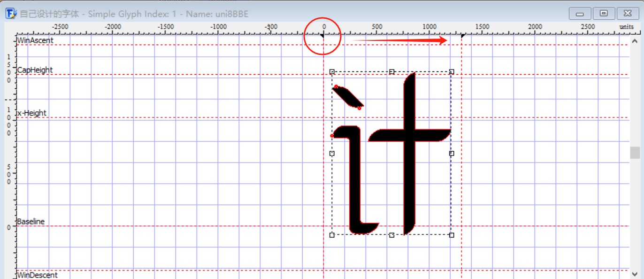
Task: Click the FontCreator icon in the title bar
Action: (x=11, y=13)
